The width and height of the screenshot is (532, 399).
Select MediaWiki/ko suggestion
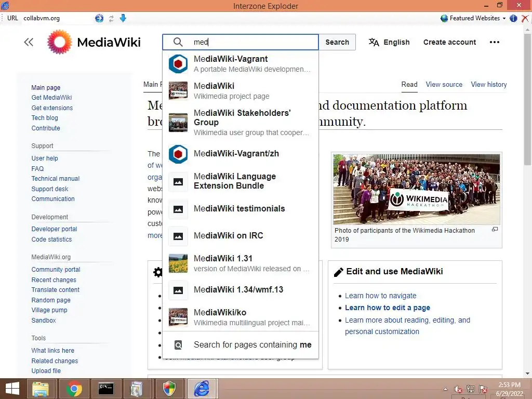tap(241, 317)
